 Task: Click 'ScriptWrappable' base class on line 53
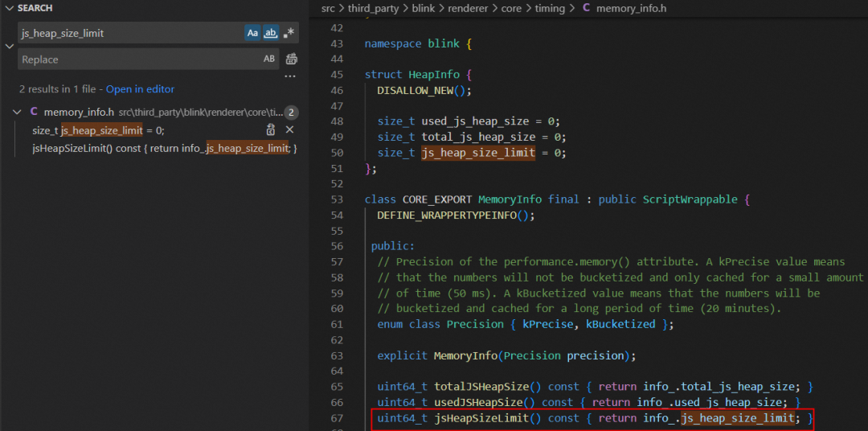pyautogui.click(x=690, y=199)
